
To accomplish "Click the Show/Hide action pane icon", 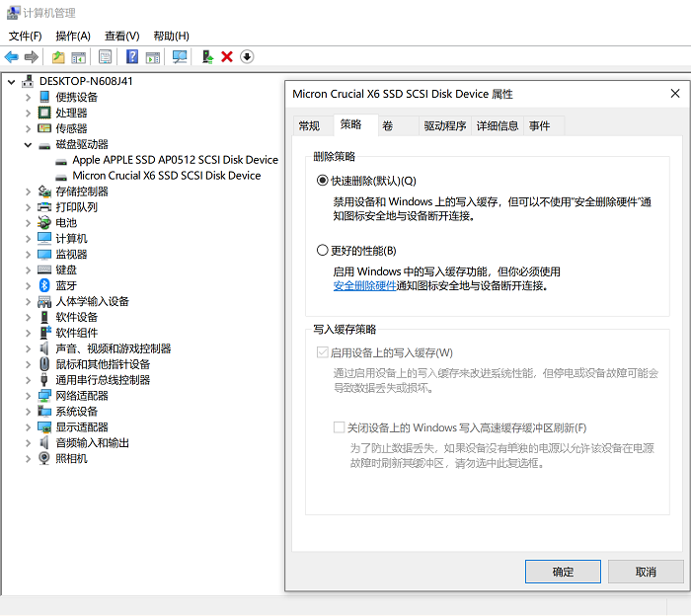I will click(153, 57).
